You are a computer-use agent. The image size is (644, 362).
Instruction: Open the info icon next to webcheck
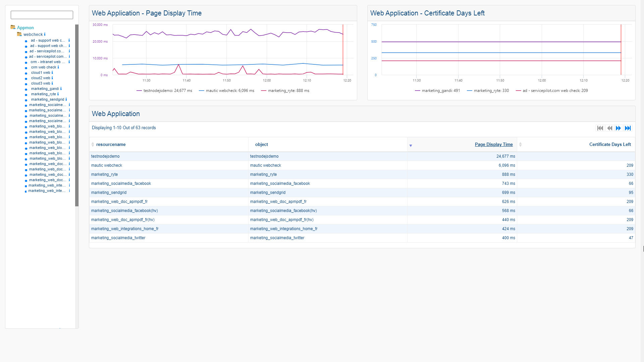click(45, 34)
